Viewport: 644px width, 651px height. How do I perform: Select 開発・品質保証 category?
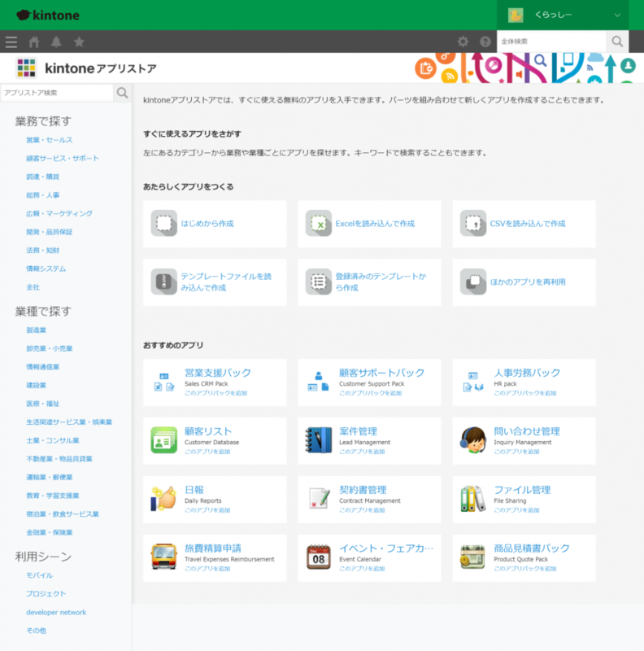[50, 232]
